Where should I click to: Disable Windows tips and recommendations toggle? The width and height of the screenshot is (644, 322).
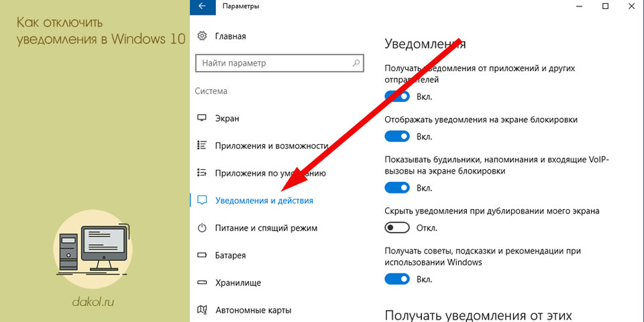click(397, 279)
